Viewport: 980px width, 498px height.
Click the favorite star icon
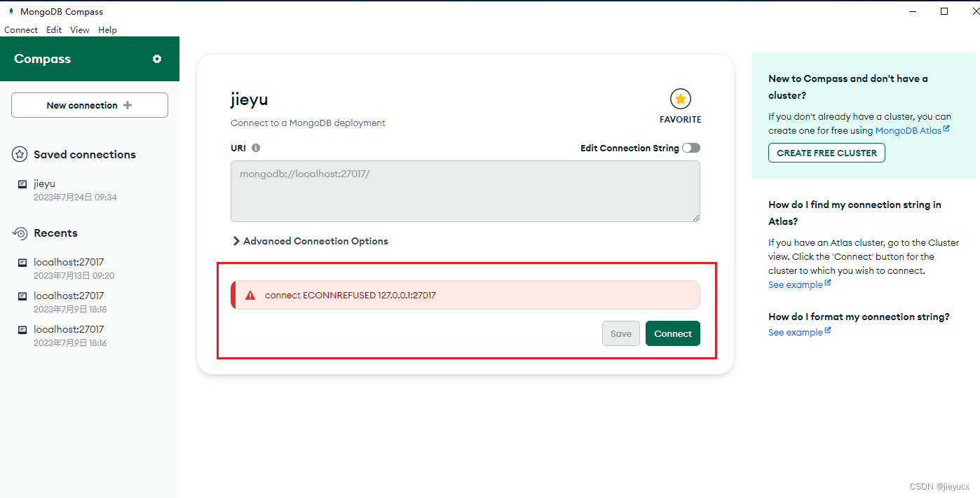click(x=680, y=99)
